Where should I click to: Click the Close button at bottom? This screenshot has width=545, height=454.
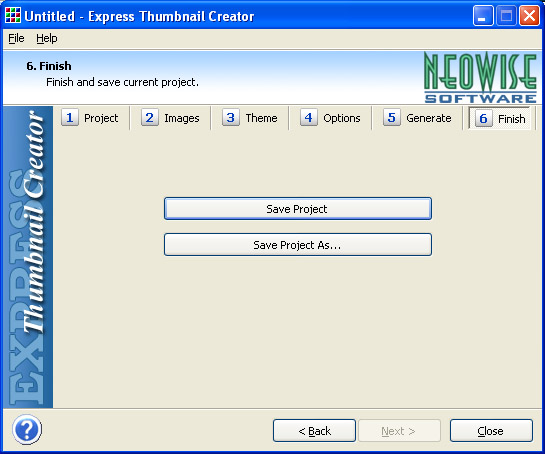(491, 431)
